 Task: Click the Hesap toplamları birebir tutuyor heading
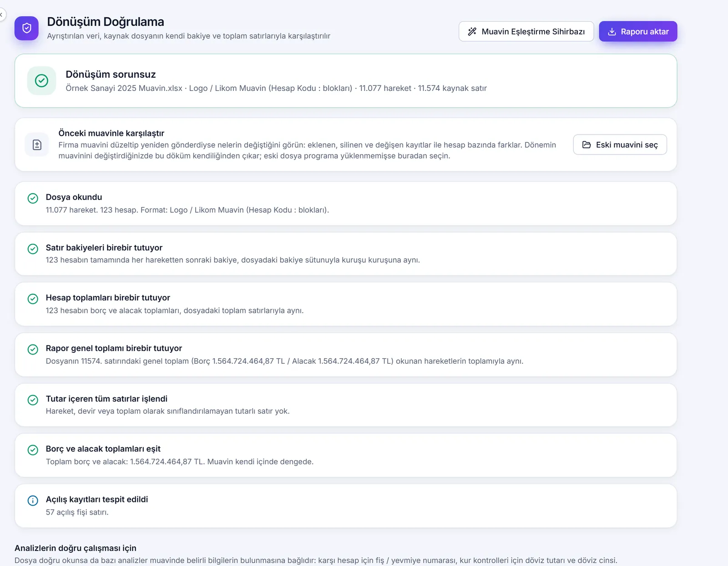108,297
